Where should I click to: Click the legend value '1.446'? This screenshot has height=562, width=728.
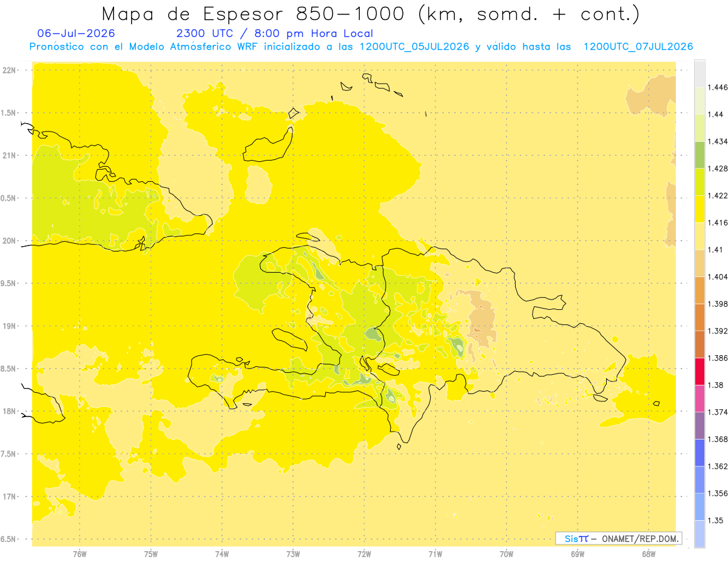pyautogui.click(x=717, y=87)
